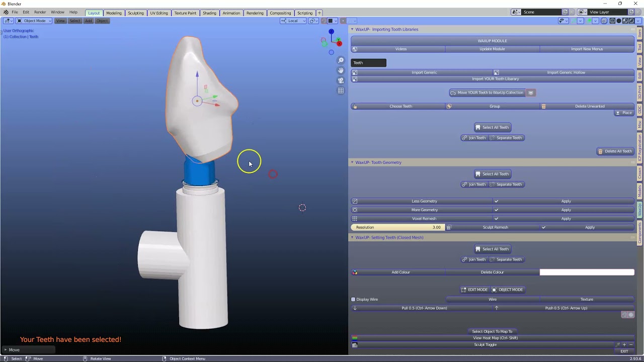Toggle proportional editing in header
Image resolution: width=644 pixels, height=362 pixels.
point(343,21)
